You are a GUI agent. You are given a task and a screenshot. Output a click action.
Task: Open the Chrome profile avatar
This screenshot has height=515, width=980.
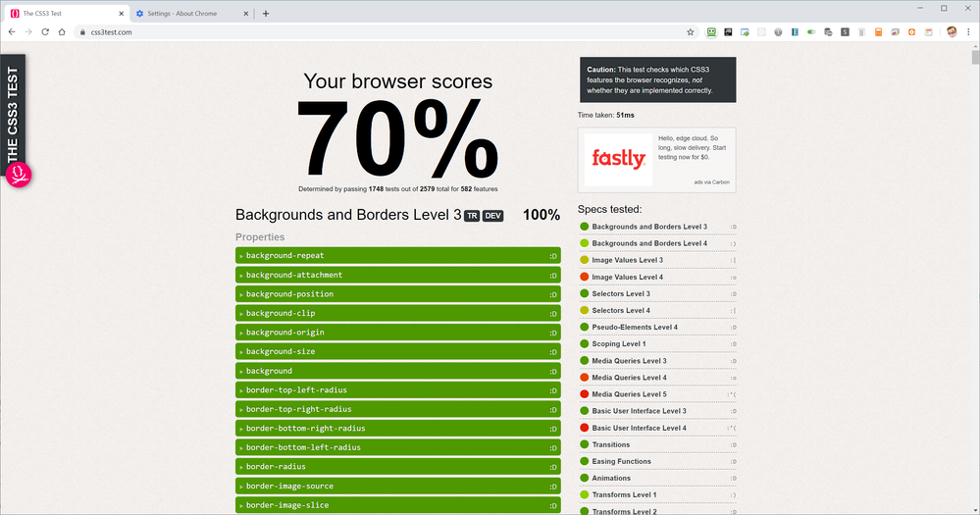coord(952,31)
